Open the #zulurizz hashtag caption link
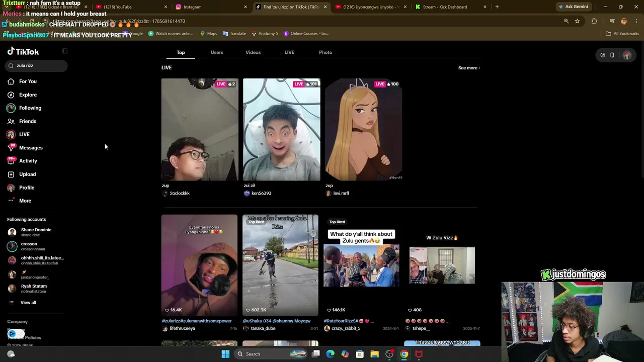Screen dimensions: 644x362 pyautogui.click(x=197, y=321)
